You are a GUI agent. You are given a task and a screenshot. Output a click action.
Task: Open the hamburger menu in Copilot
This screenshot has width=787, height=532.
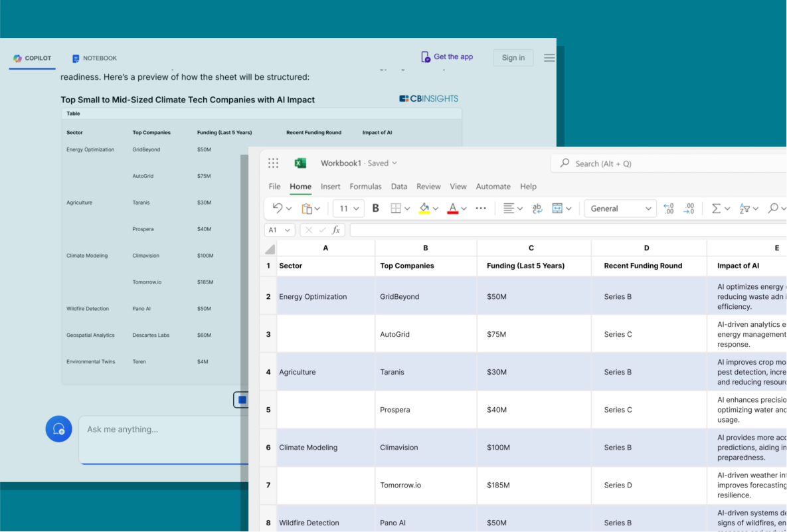coord(549,58)
